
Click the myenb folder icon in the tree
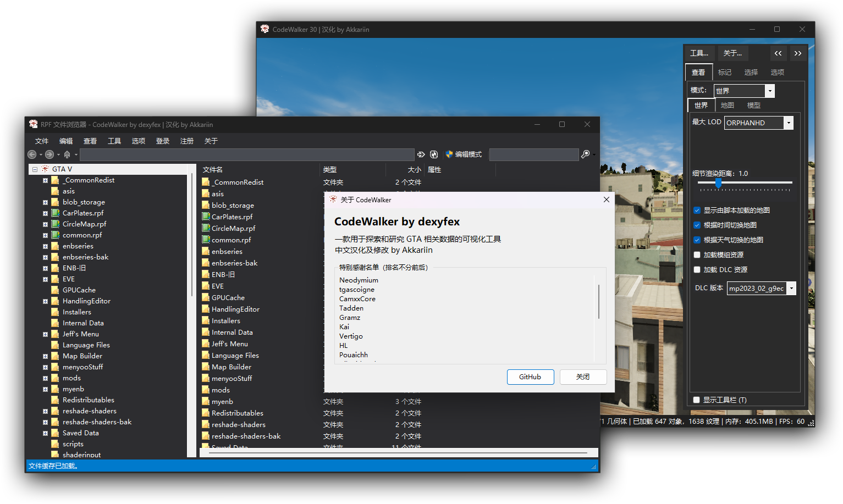pos(56,389)
